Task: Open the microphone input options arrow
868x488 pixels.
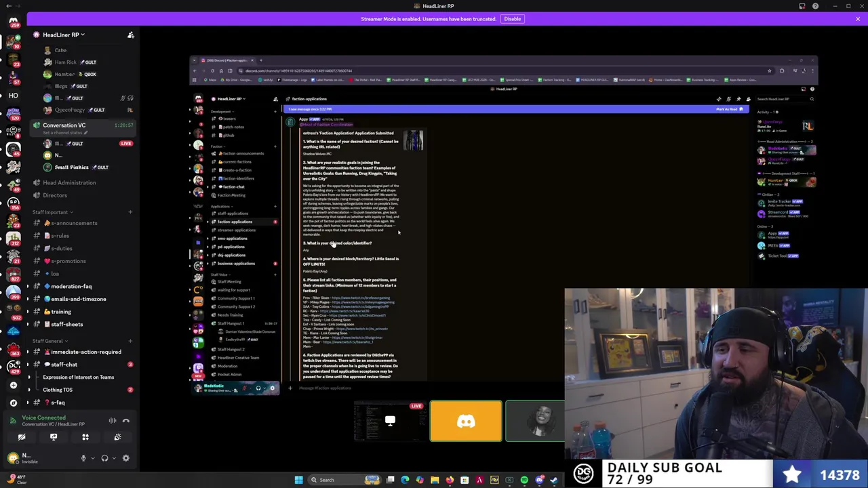Action: [92, 458]
